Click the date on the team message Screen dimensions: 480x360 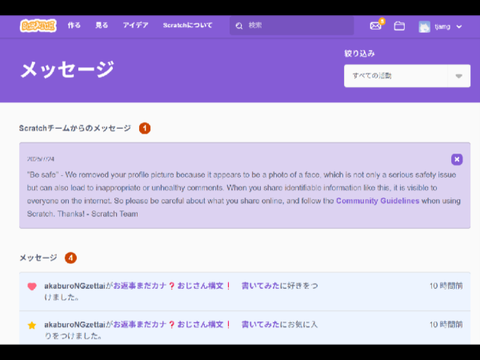point(41,159)
